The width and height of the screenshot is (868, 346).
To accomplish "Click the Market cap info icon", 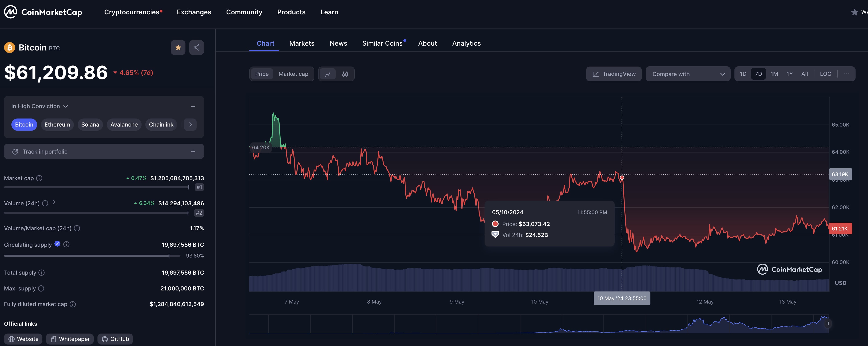I will [39, 178].
